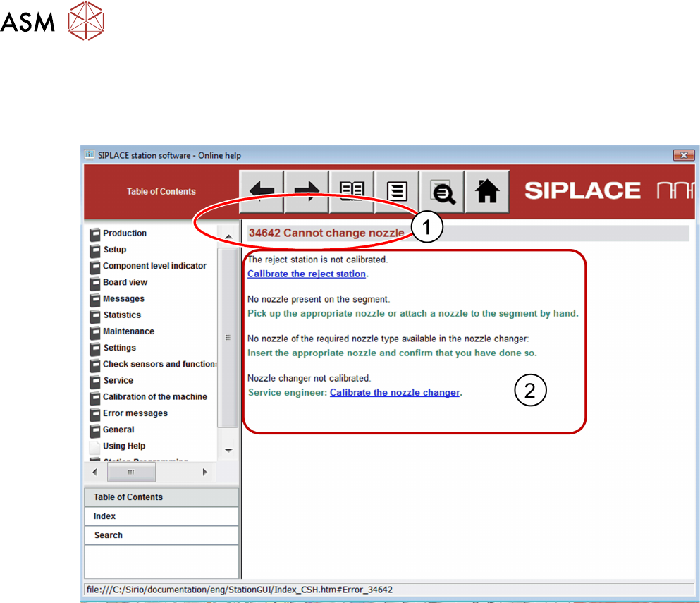Select Component level indicator in contents
The height and width of the screenshot is (603, 700).
[154, 266]
